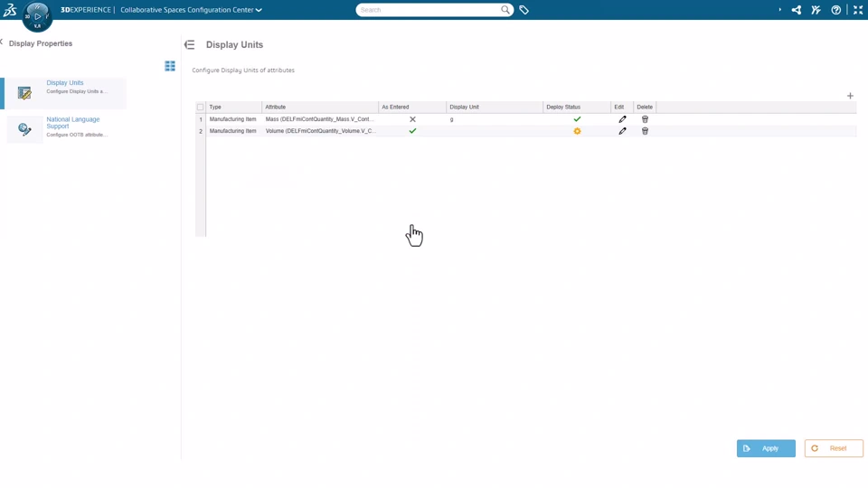Open the tools icon in top bar
Viewport: 868px width, 488px height.
816,10
